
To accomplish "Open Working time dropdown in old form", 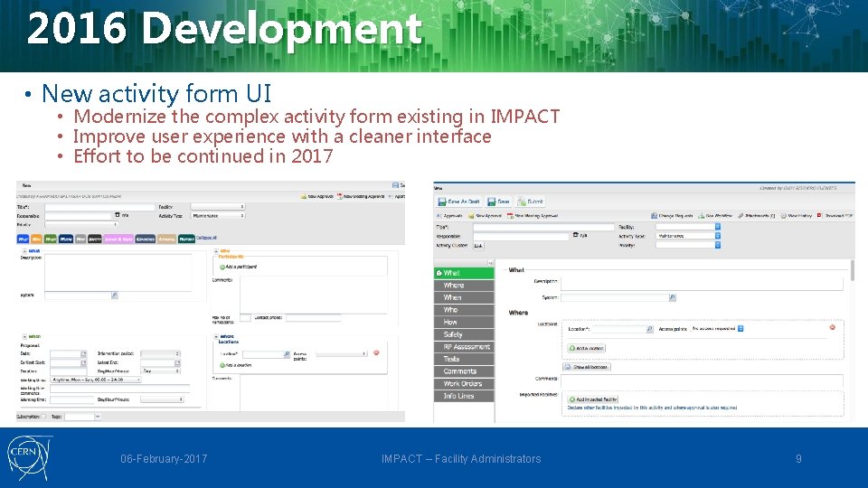I will pos(97,380).
